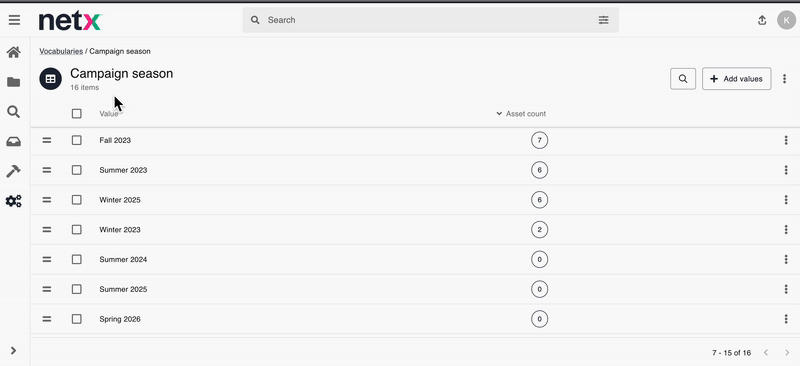This screenshot has width=800, height=366.
Task: Open the Spring 2026 row options menu
Action: pyautogui.click(x=786, y=319)
